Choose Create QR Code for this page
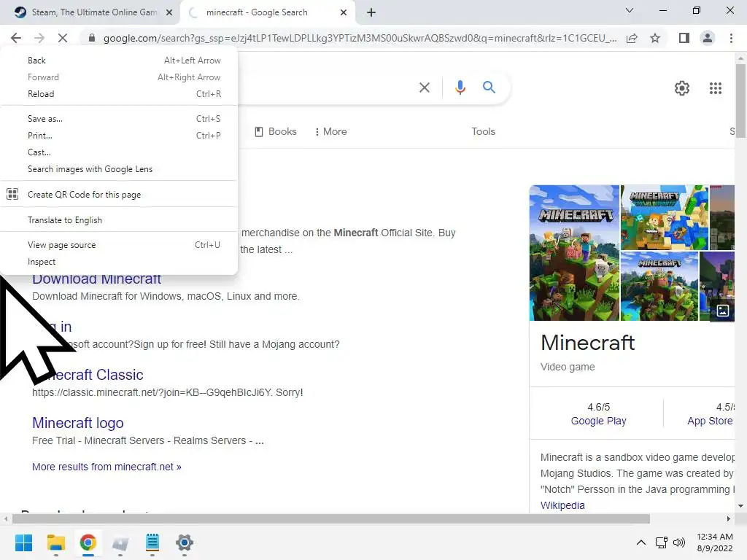The image size is (747, 560). tap(119, 194)
